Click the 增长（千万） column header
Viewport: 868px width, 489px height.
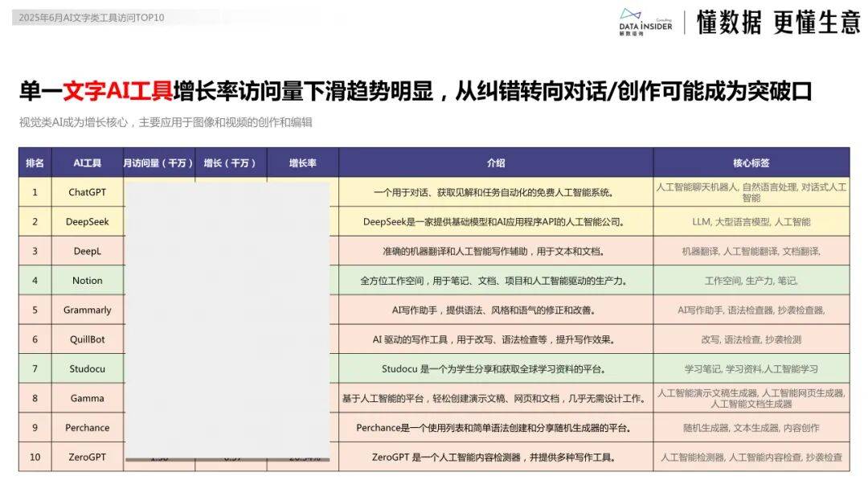click(231, 162)
